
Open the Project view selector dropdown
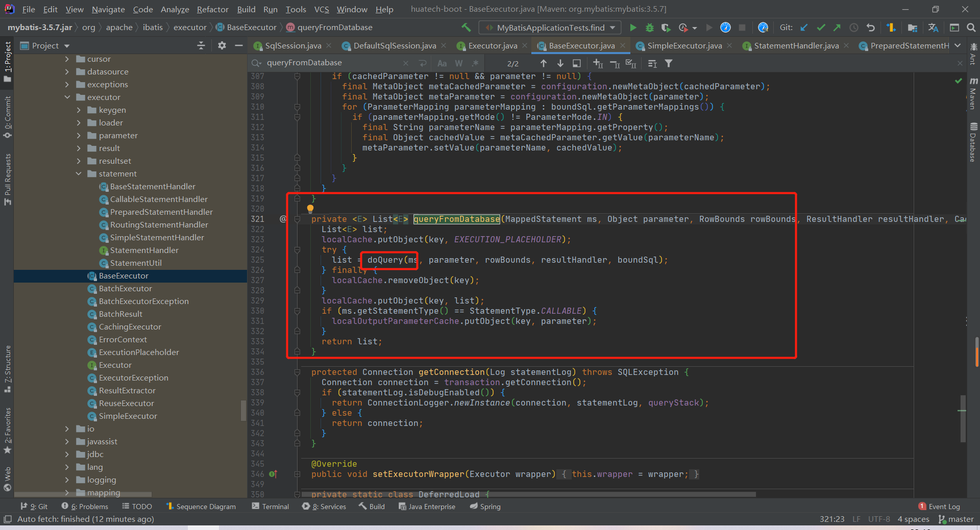tap(45, 45)
